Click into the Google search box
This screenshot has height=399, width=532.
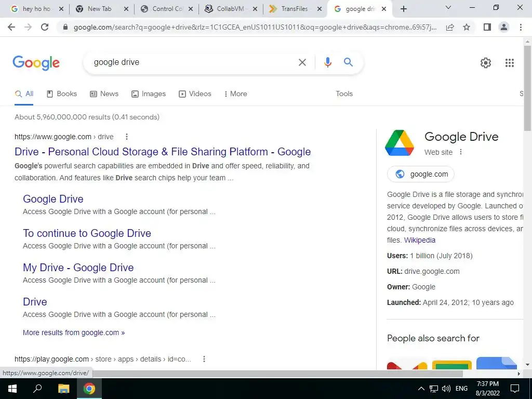[193, 62]
